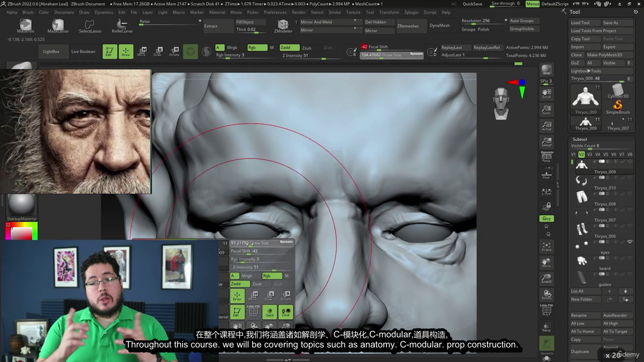Choose the SelectLasso brush icon
644x362 pixels.
(90, 26)
